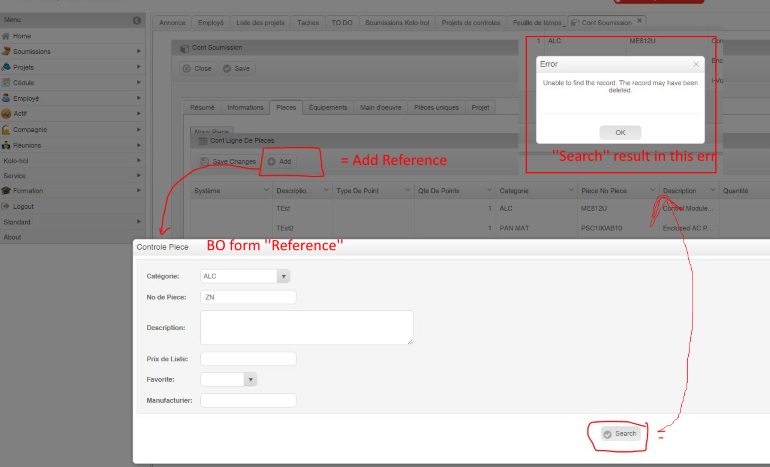
Task: Click the Save button
Action: point(236,69)
